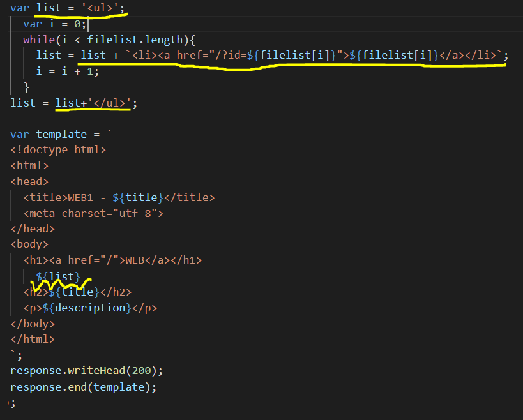
Task: Click the line "var list = '<ul>';"
Action: [68, 8]
